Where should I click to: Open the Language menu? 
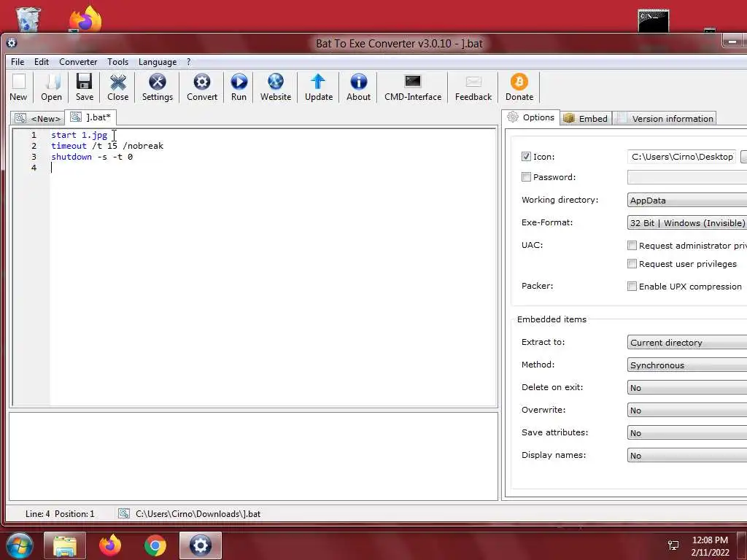(x=158, y=62)
